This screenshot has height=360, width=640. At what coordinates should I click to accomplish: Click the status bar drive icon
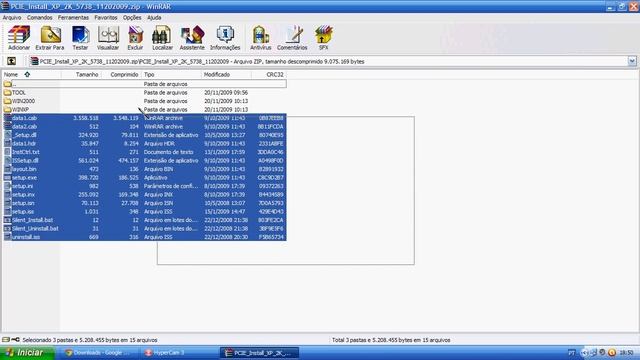tap(6, 340)
